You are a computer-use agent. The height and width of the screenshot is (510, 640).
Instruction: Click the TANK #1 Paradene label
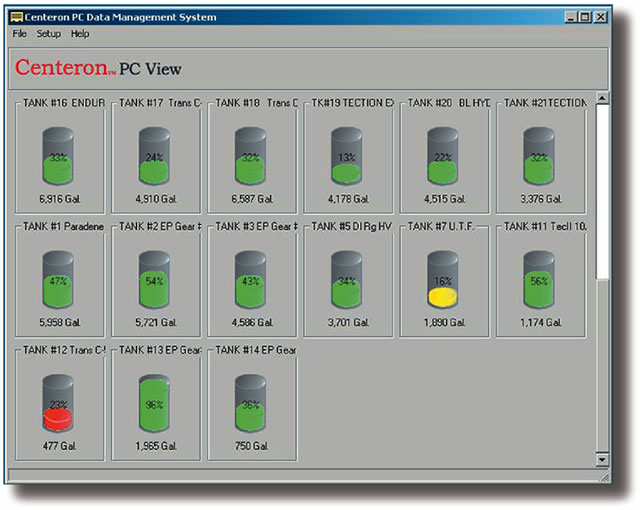63,226
